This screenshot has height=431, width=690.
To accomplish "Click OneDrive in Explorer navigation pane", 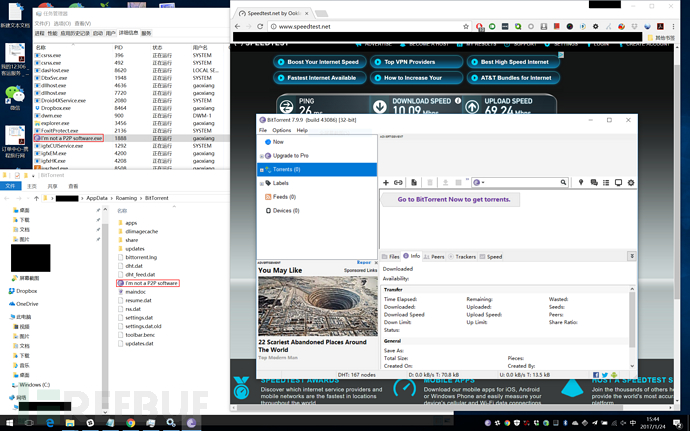I will 23,304.
